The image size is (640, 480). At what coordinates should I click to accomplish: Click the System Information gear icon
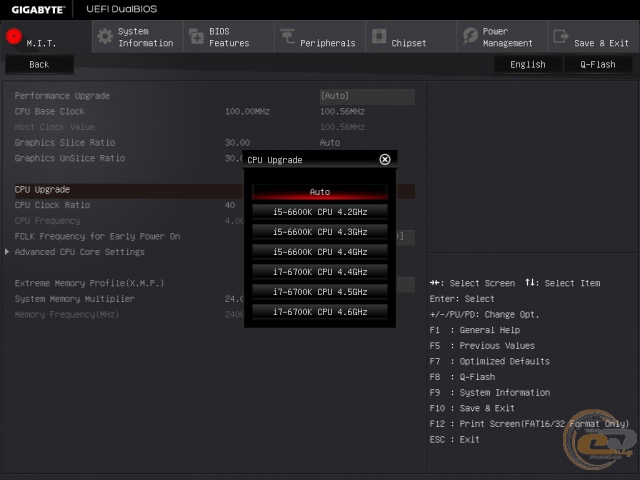click(x=105, y=37)
